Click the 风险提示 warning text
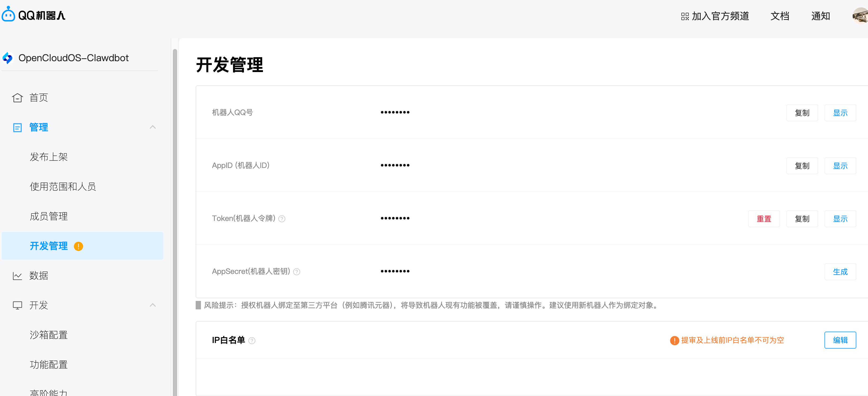Image resolution: width=868 pixels, height=396 pixels. [431, 305]
